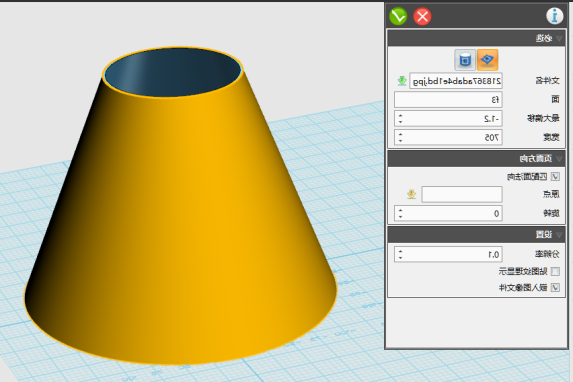Enable the 贴图纹理显示 checkbox
The width and height of the screenshot is (573, 382).
555,271
